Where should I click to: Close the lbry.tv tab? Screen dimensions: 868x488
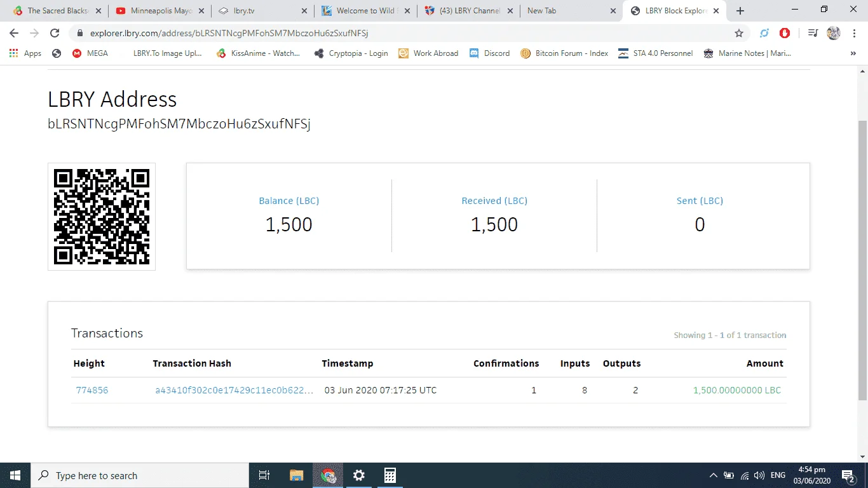(304, 11)
